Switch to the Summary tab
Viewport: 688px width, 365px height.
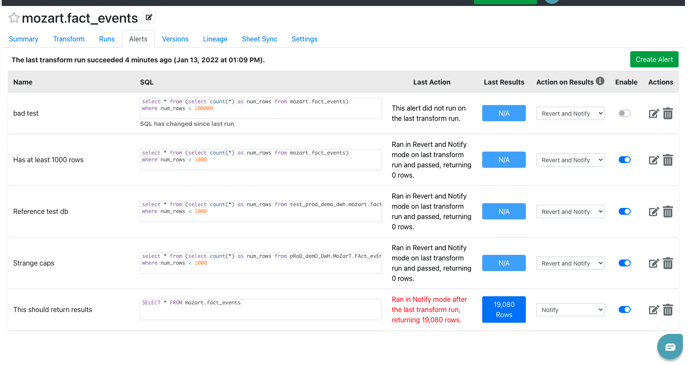point(23,39)
